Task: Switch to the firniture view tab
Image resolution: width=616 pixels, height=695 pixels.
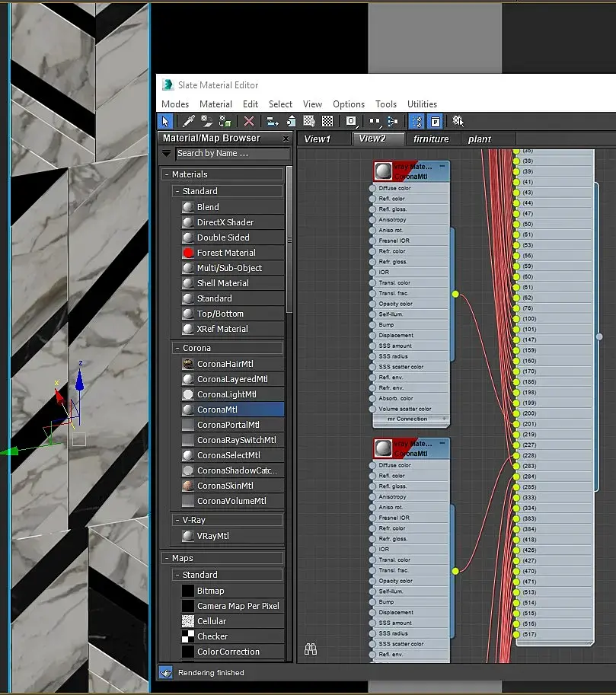Action: 431,139
